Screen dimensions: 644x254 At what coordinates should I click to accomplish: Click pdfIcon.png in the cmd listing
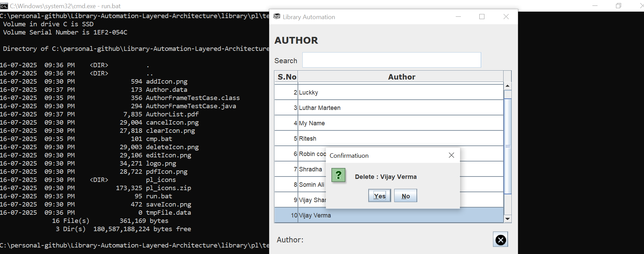[x=166, y=171]
